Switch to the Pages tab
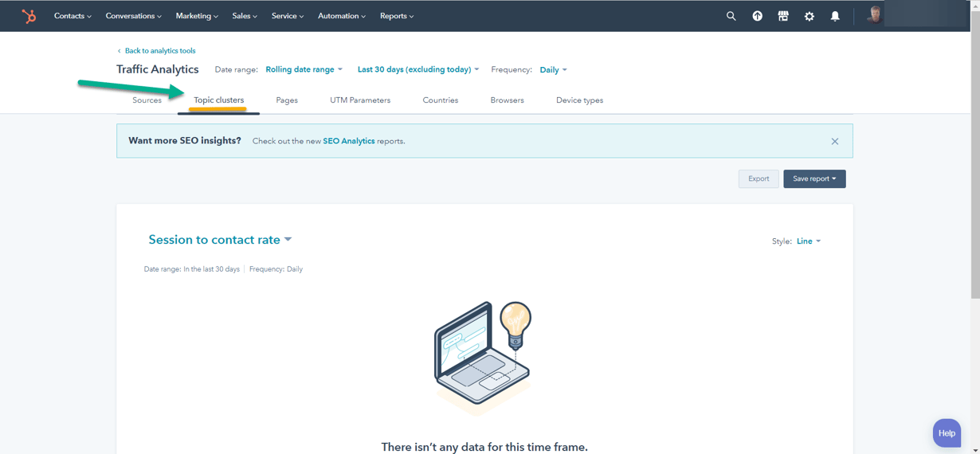 (x=287, y=100)
